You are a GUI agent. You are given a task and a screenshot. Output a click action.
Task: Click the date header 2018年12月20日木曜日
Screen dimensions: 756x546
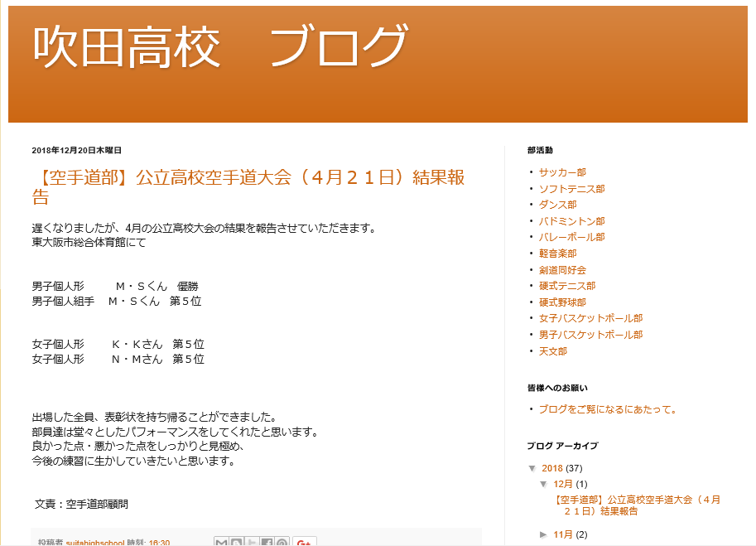coord(77,151)
